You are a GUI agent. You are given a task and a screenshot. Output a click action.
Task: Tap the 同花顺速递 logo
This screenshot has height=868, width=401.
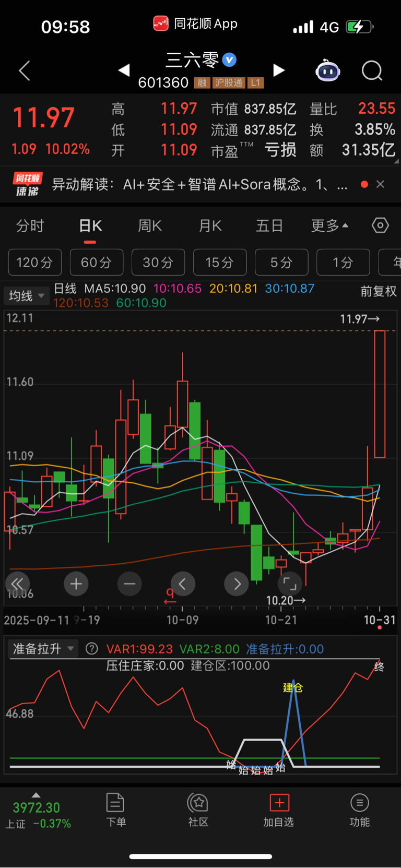tap(27, 184)
